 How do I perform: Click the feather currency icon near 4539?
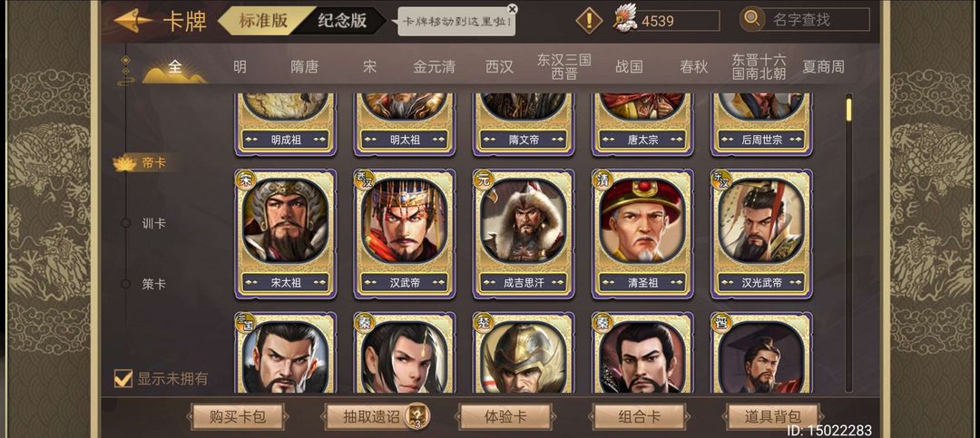tap(624, 19)
